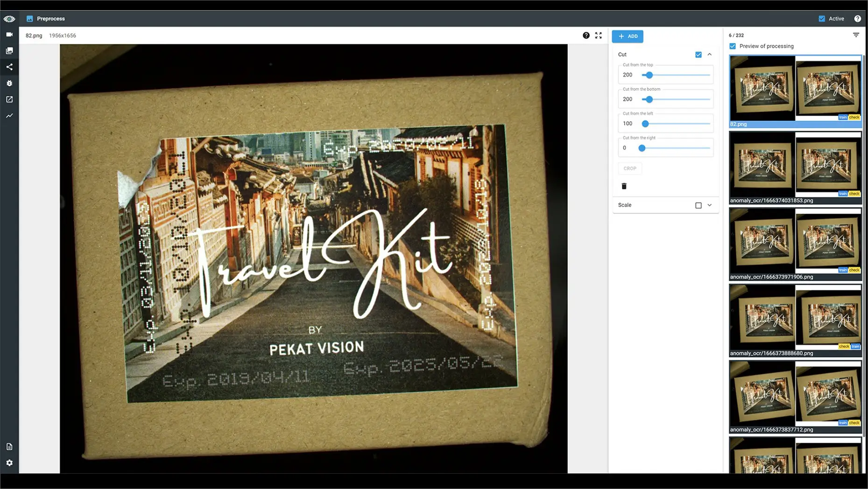Collapse the Cut panel chevron
The image size is (868, 489).
click(x=710, y=55)
